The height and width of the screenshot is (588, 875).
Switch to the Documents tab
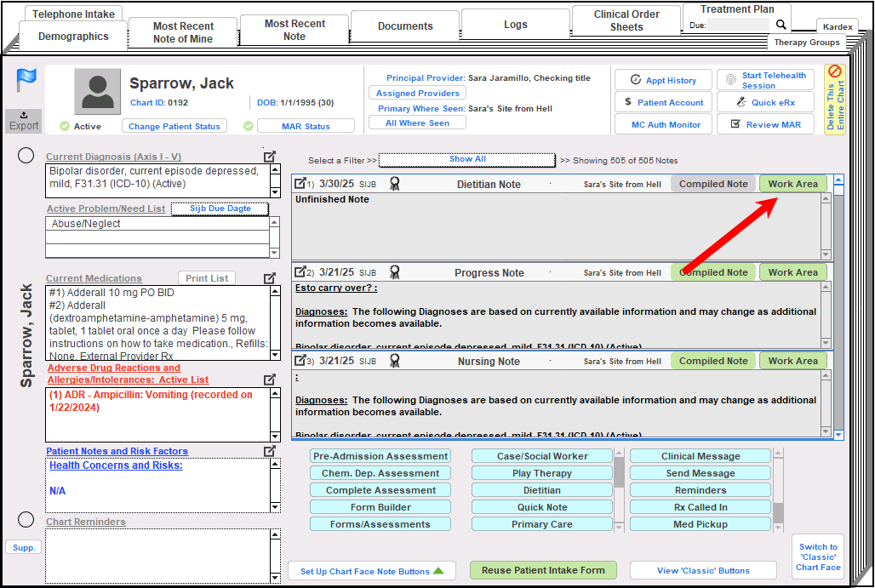[x=404, y=26]
